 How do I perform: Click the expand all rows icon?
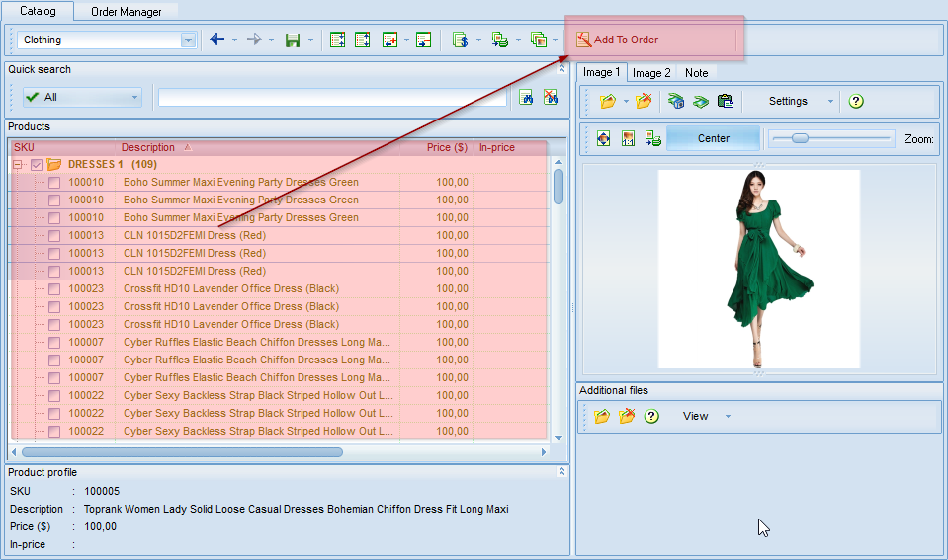337,40
